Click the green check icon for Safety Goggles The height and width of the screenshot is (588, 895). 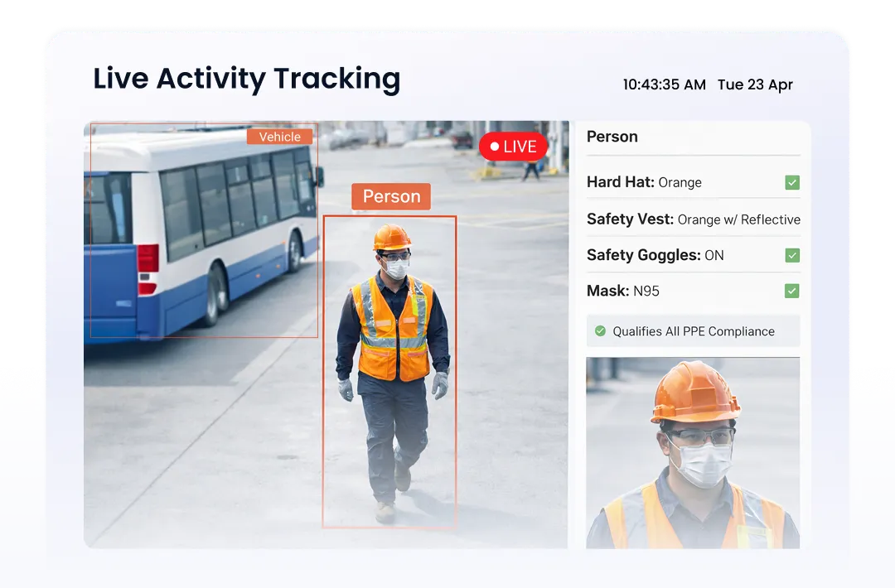click(792, 254)
